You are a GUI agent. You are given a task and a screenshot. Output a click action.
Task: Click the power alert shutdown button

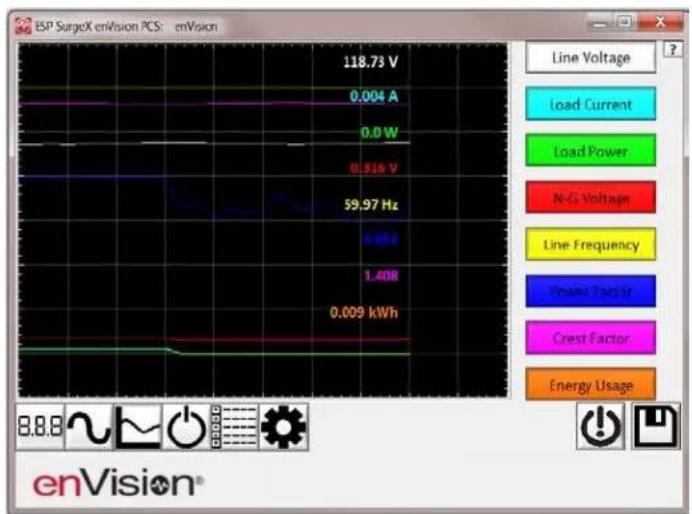pos(600,426)
